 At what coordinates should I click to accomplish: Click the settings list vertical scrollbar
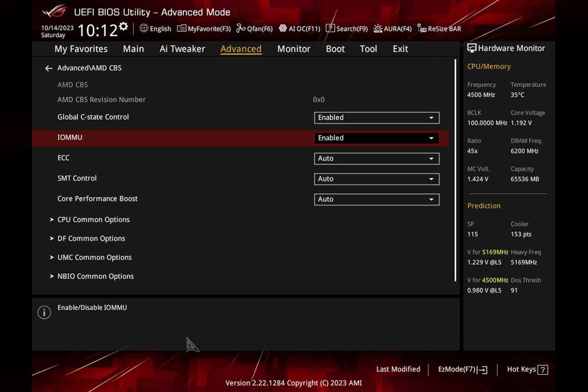[x=455, y=171]
